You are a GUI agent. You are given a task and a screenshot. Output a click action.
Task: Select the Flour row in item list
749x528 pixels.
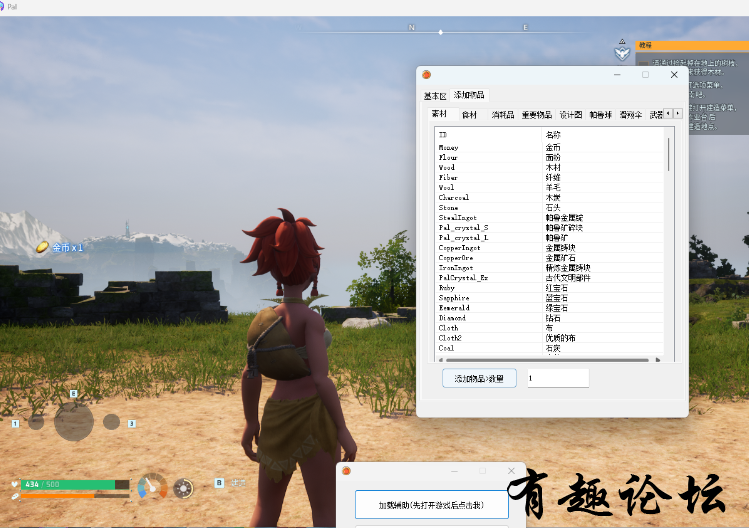point(550,157)
